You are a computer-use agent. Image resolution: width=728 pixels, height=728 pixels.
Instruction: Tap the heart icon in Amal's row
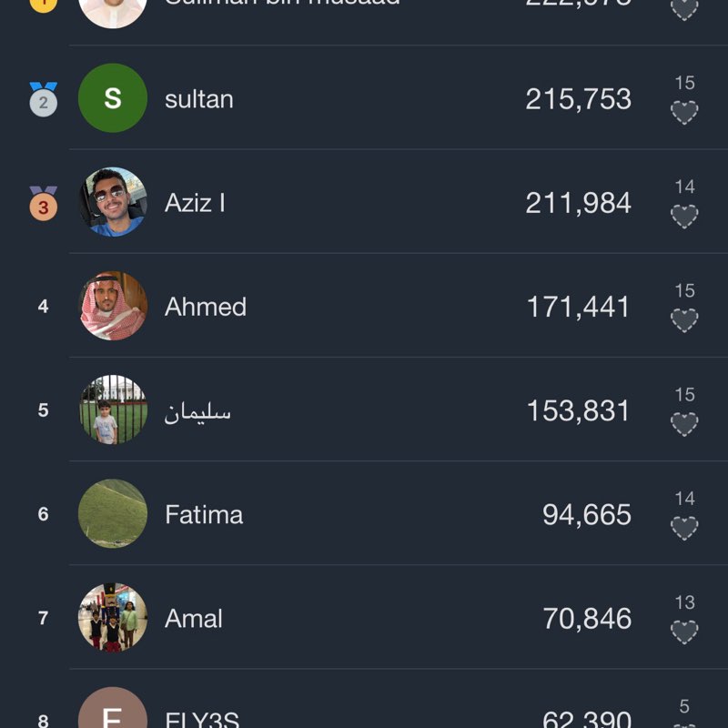(684, 631)
